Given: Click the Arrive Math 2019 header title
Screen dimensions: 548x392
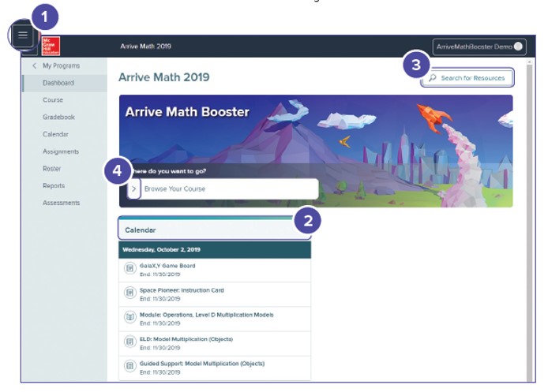Looking at the screenshot, I should [x=146, y=47].
